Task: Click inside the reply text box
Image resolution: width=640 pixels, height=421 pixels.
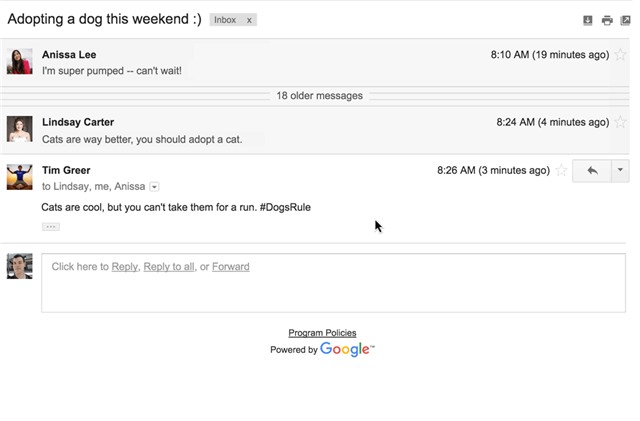Action: [x=333, y=290]
